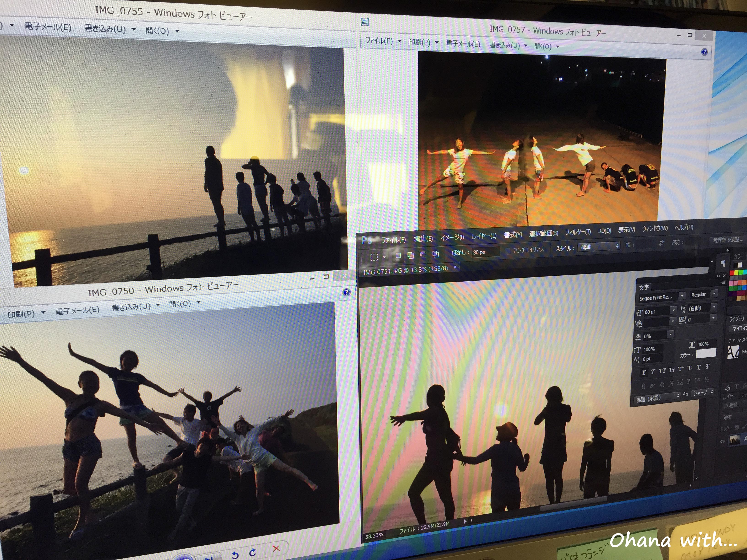The width and height of the screenshot is (747, 560).
Task: Open Photoshop 書式(Y) menu
Action: click(513, 235)
